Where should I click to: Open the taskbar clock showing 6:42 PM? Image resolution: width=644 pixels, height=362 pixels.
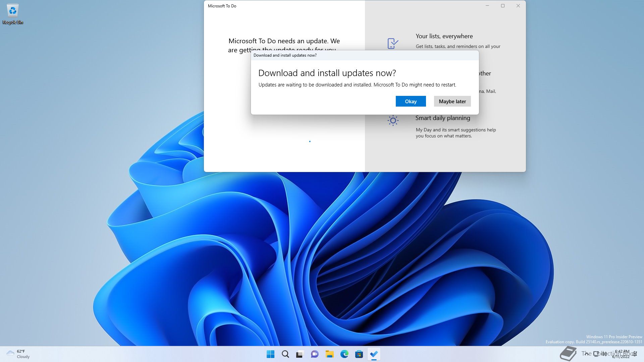click(622, 354)
